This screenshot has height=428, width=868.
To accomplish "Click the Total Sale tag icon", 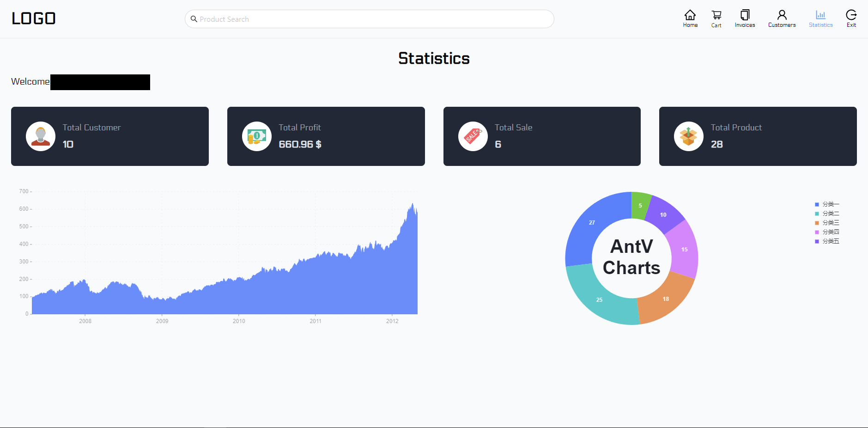I will coord(473,136).
